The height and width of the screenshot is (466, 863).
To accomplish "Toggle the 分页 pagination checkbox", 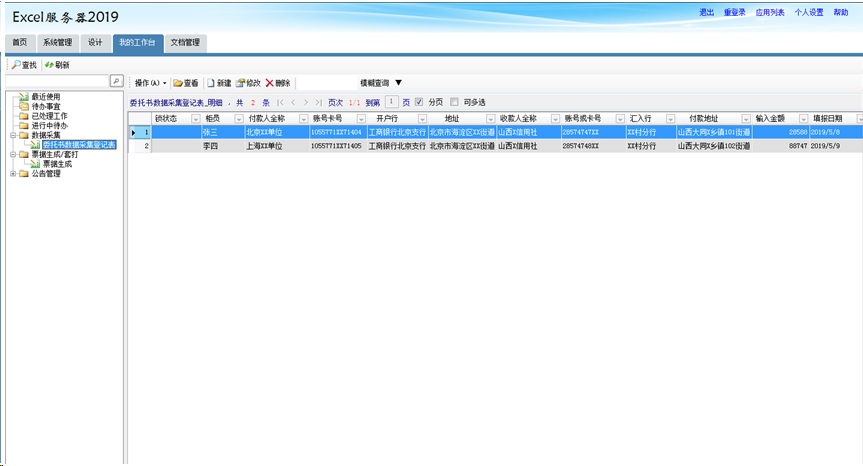I will 420,102.
